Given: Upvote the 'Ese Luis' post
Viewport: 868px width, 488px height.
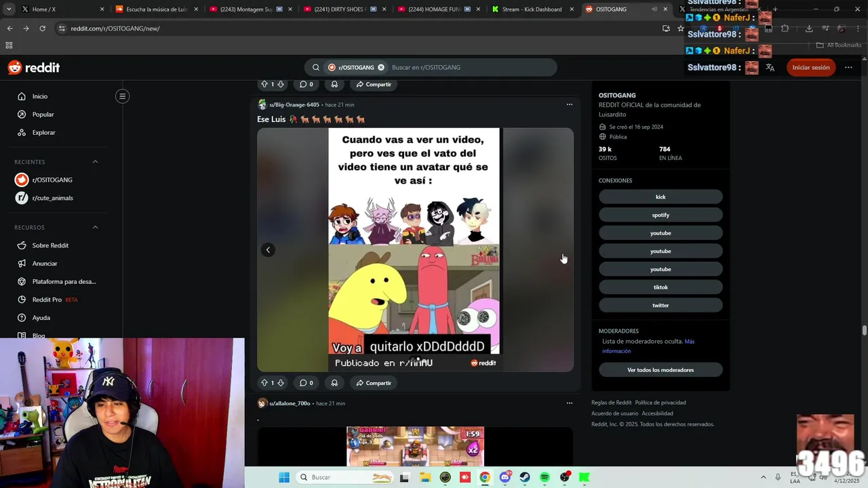Looking at the screenshot, I should coord(264,383).
